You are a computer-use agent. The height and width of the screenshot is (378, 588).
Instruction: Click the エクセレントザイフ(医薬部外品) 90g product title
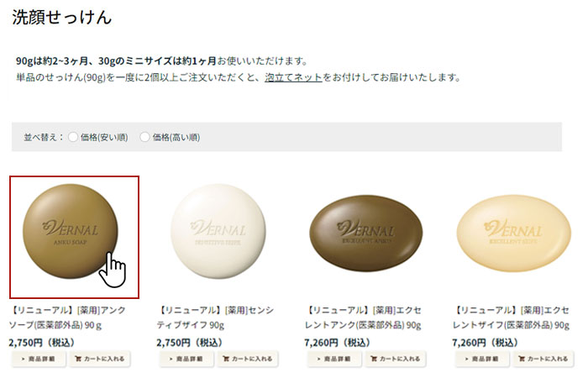[511, 318]
